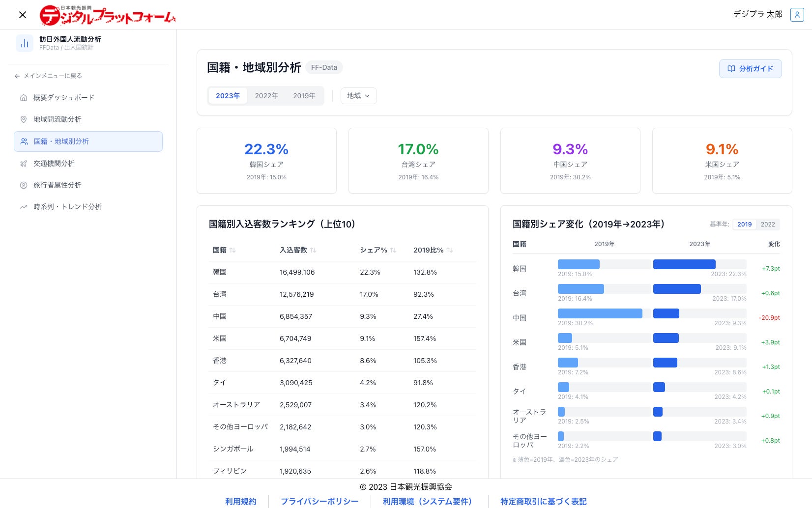812x508 pixels.
Task: Open the user profile avatar icon
Action: pyautogui.click(x=797, y=15)
